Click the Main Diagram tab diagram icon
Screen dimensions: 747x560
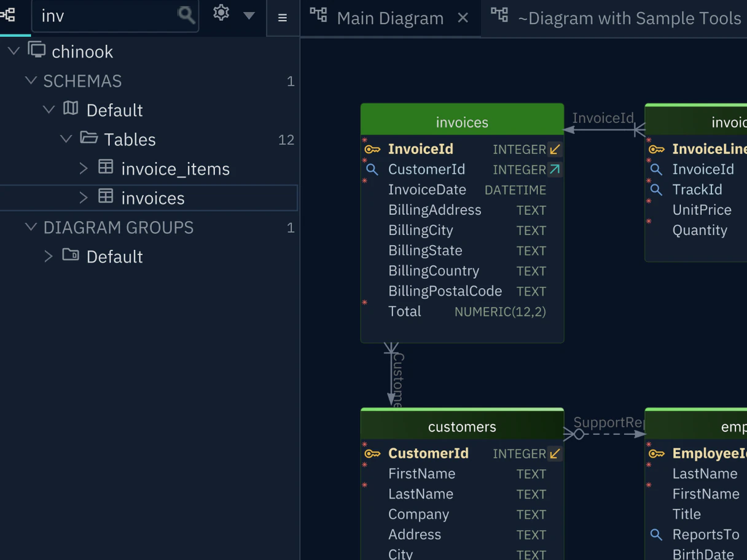318,15
